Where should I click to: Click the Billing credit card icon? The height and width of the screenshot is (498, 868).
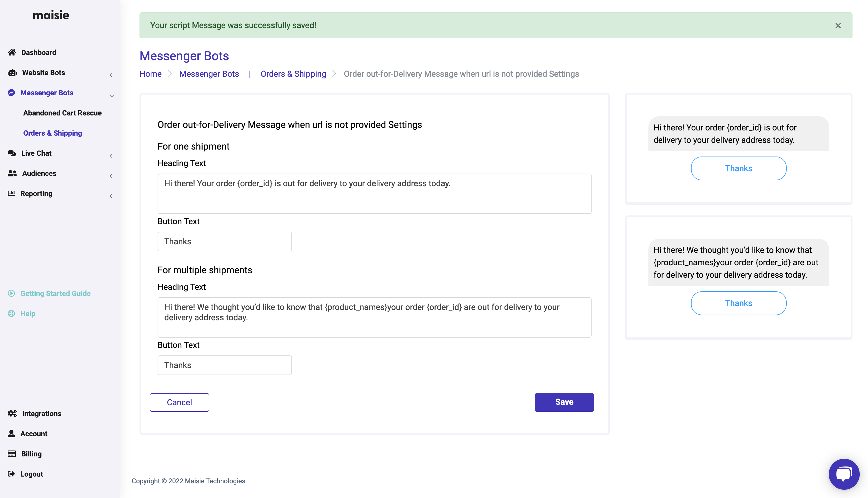(x=12, y=454)
